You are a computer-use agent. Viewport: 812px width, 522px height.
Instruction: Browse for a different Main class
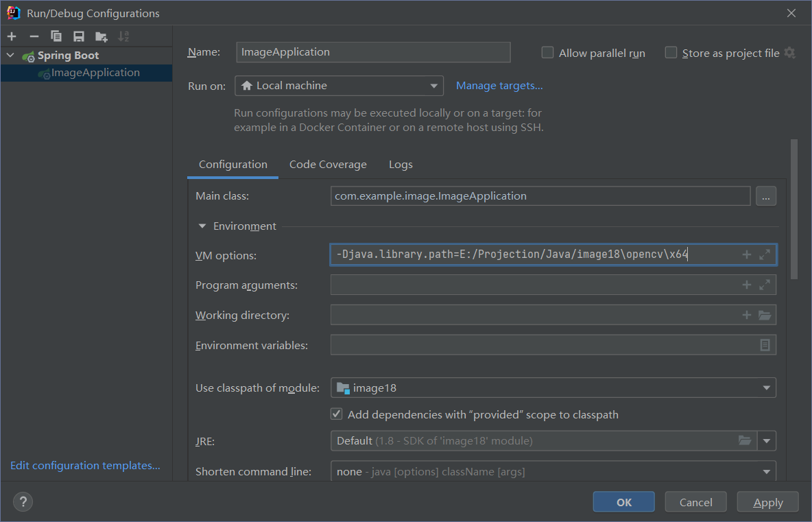pos(766,195)
